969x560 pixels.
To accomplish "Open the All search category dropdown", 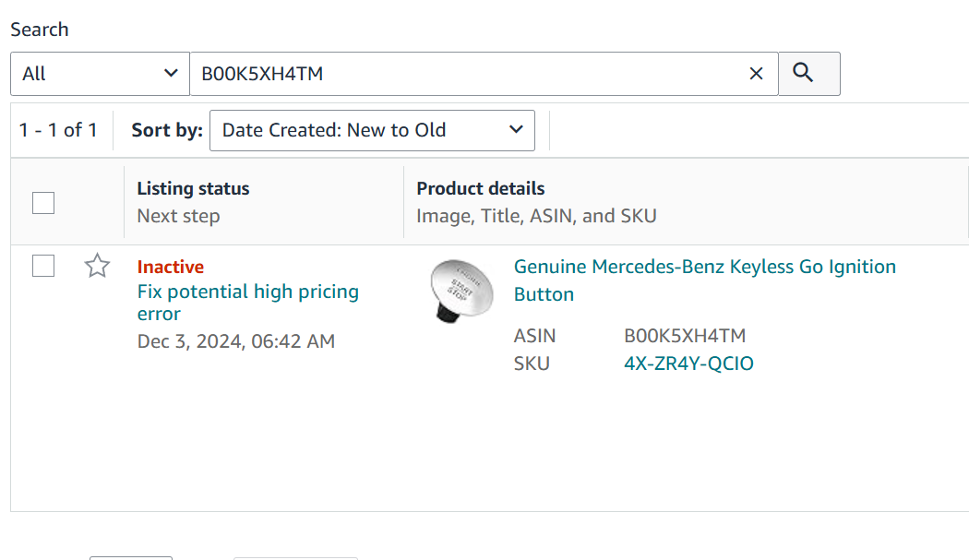I will click(x=100, y=74).
